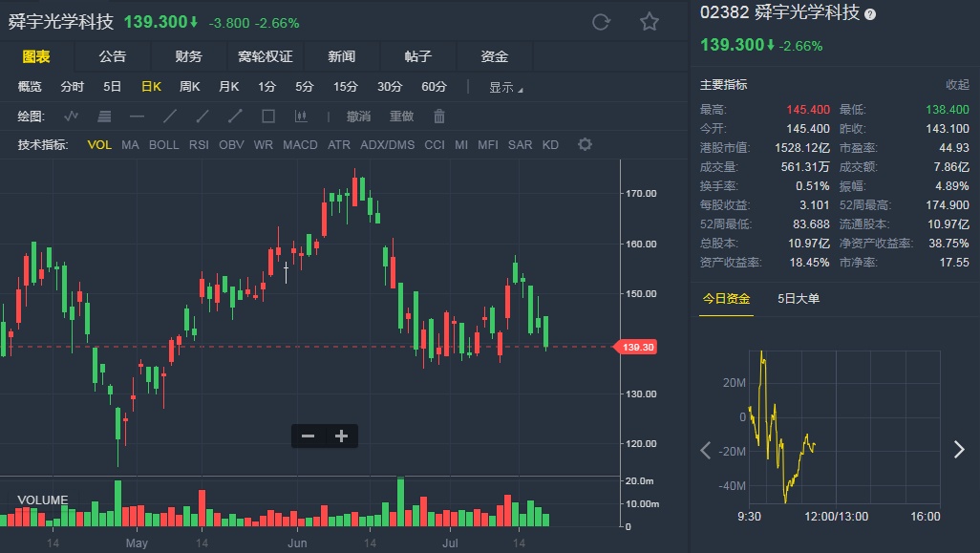Toggle the MACD indicator

coord(300,145)
